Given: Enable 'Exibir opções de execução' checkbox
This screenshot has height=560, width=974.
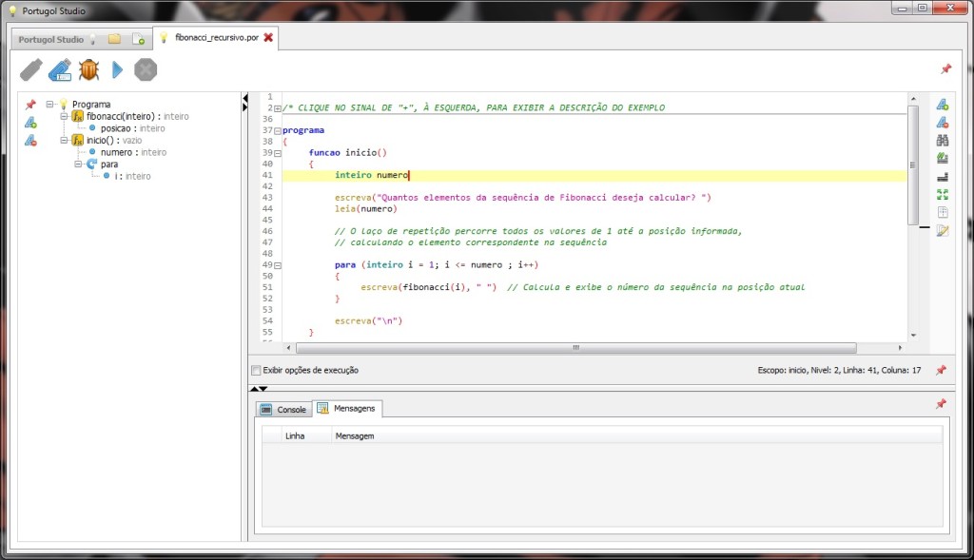Looking at the screenshot, I should pyautogui.click(x=255, y=370).
